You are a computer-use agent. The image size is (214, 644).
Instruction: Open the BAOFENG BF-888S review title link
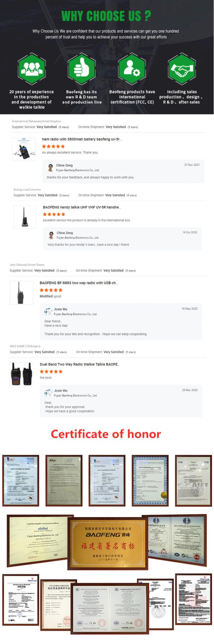[x=79, y=283]
